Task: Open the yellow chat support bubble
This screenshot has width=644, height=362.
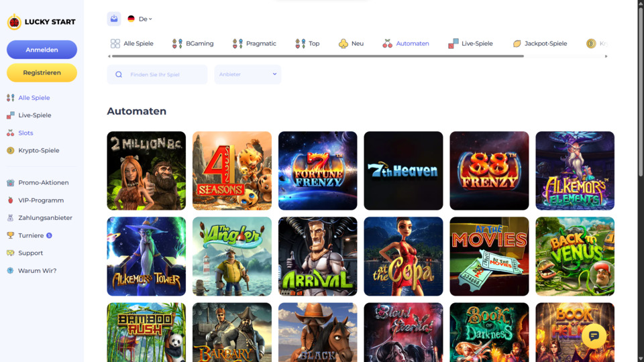Action: coord(594,336)
